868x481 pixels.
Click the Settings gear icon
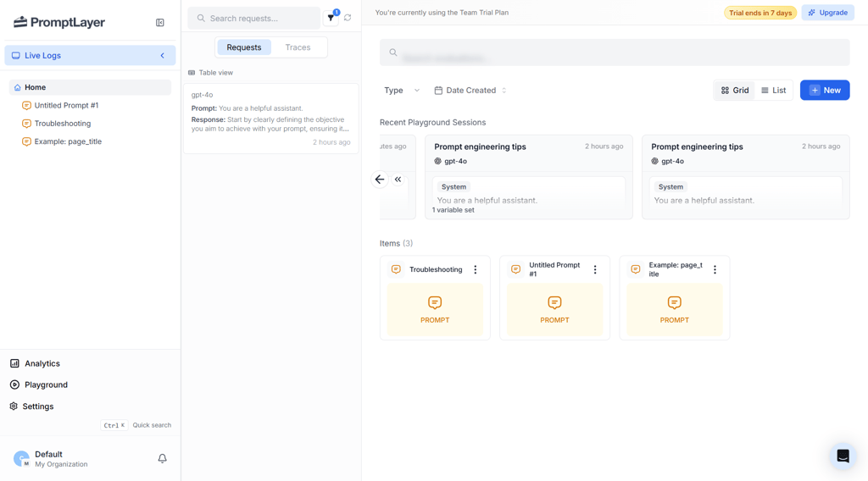[x=14, y=406]
